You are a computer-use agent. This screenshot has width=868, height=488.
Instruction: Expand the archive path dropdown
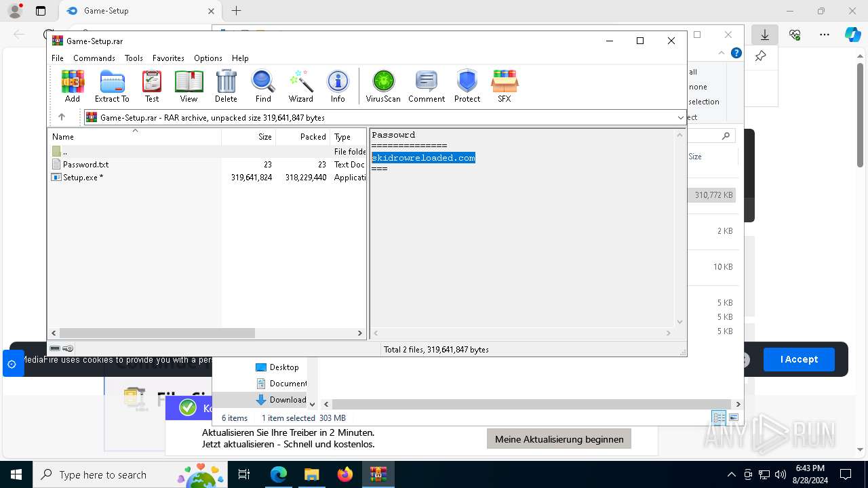pos(680,117)
